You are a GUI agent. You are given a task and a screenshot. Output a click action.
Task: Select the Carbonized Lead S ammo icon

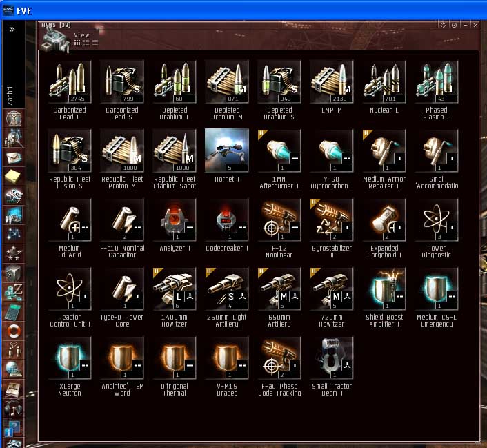[122, 81]
